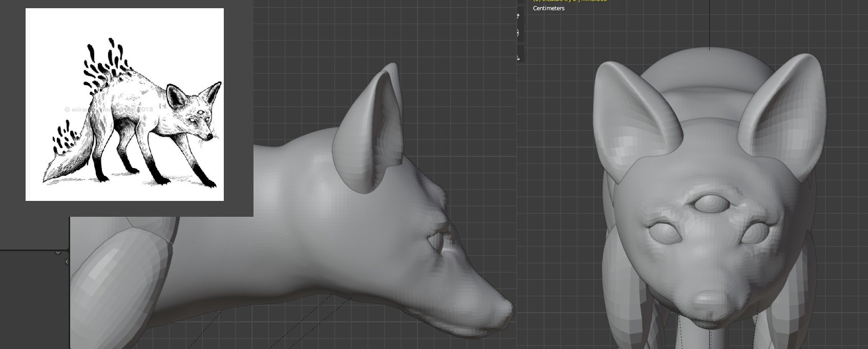This screenshot has height=349, width=868.
Task: Click the fox reference illustration image
Action: 125,105
